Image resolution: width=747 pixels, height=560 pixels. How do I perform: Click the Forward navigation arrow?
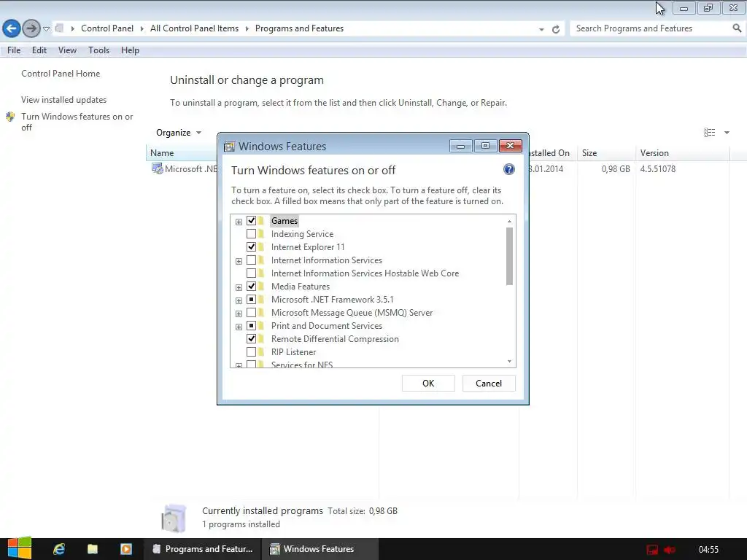31,28
